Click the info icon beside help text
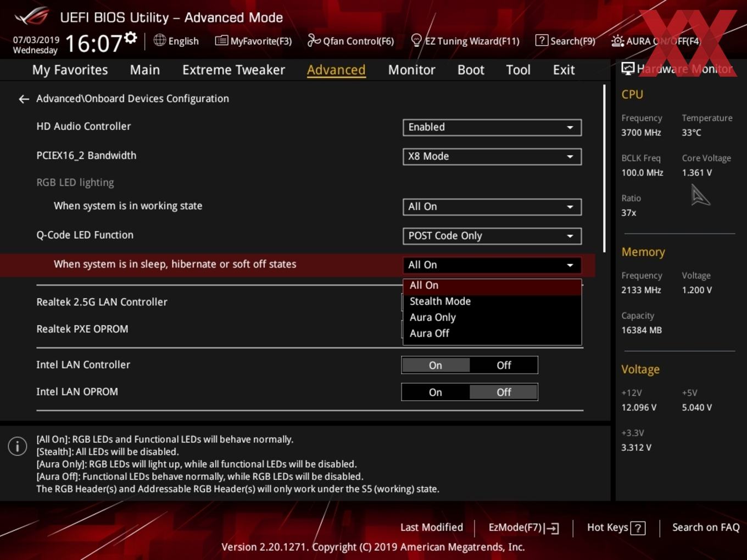The height and width of the screenshot is (560, 747). (18, 446)
